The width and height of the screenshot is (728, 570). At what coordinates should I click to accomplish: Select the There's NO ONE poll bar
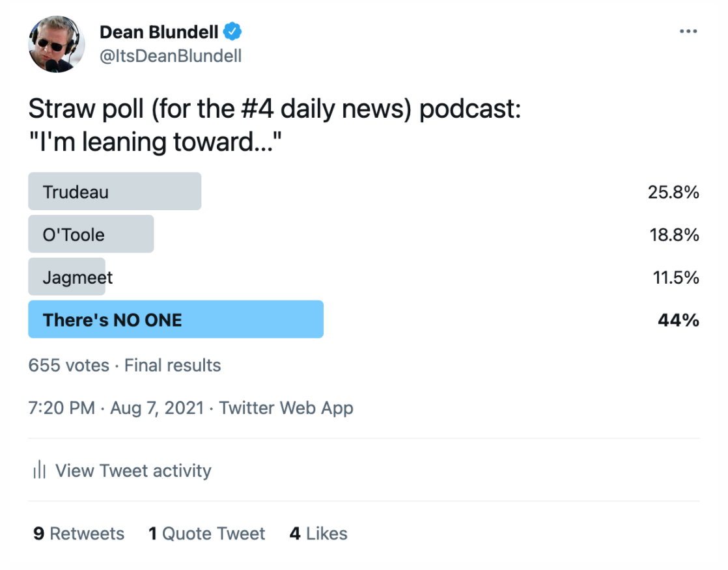point(176,319)
